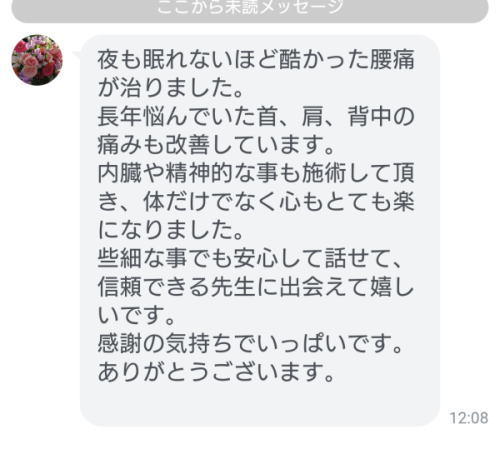Viewport: 500px width, 459px height.
Task: Select the line starting with 内臓や精神的な事も
Action: tap(256, 173)
